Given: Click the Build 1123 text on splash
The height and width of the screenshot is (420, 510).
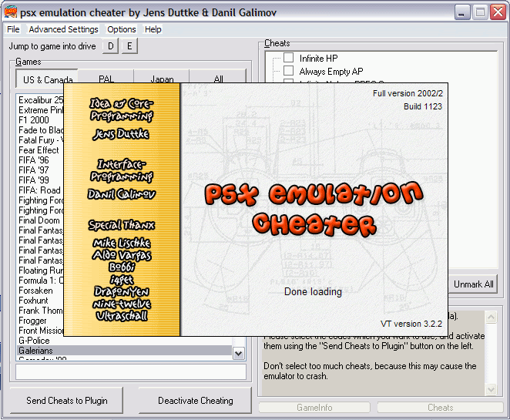Looking at the screenshot, I should click(x=423, y=106).
